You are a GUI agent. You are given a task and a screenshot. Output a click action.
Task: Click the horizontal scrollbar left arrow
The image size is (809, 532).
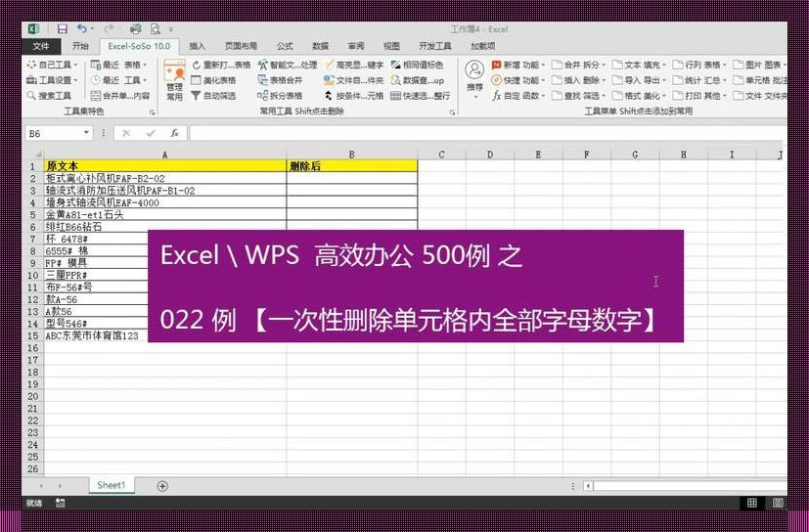pos(589,486)
